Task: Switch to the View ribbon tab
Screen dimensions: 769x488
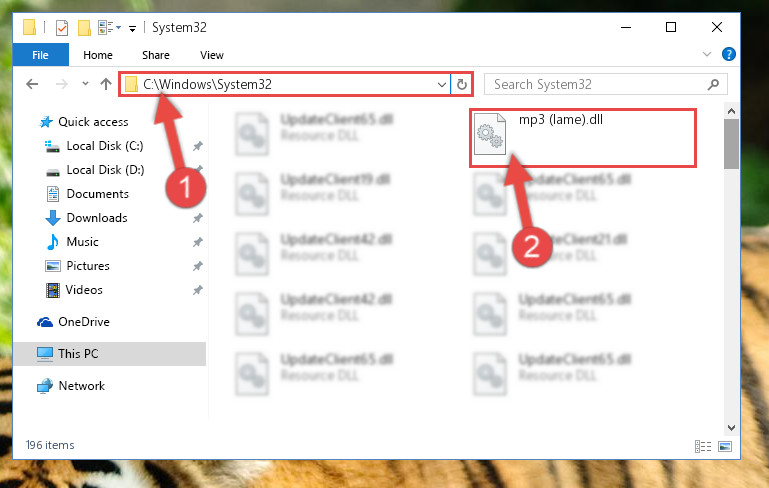Action: pyautogui.click(x=212, y=55)
